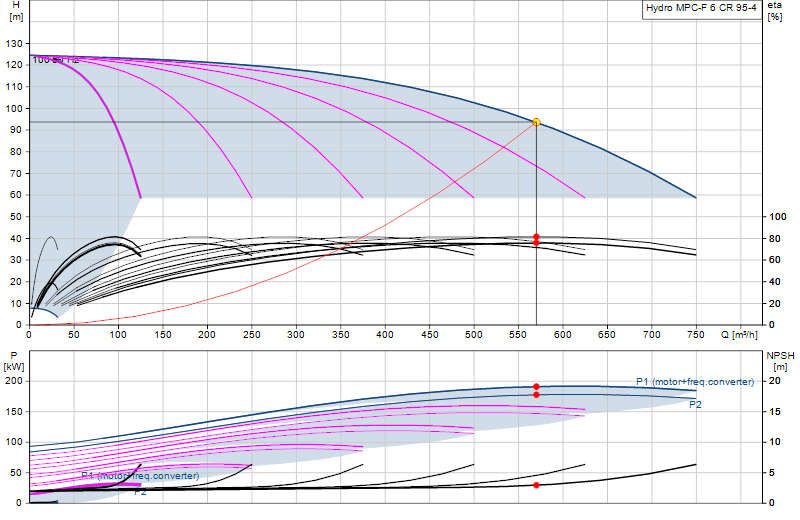
Task: Click the upper red dot on the eta curves
Action: click(536, 237)
